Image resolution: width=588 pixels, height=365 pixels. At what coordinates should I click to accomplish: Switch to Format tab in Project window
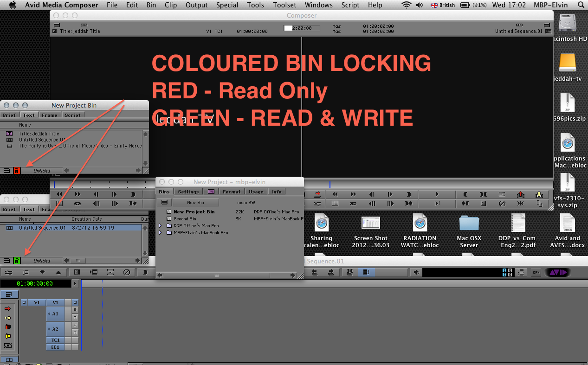[232, 192]
